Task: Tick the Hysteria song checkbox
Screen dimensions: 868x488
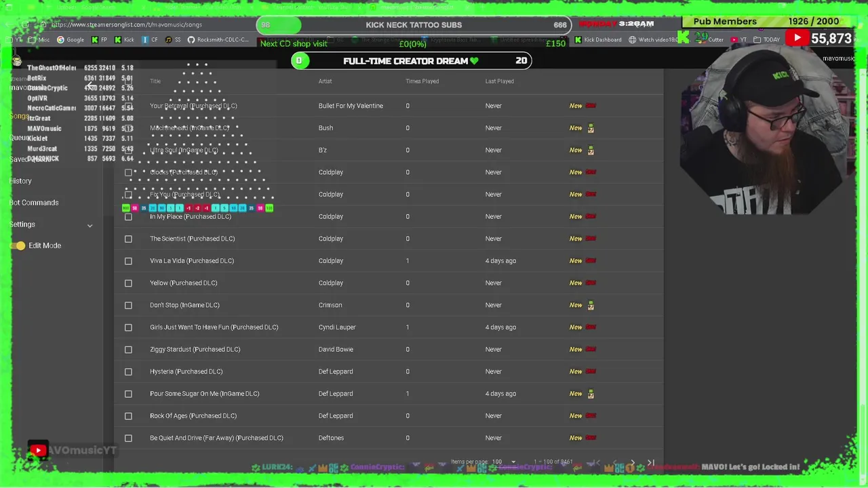Action: coord(128,371)
